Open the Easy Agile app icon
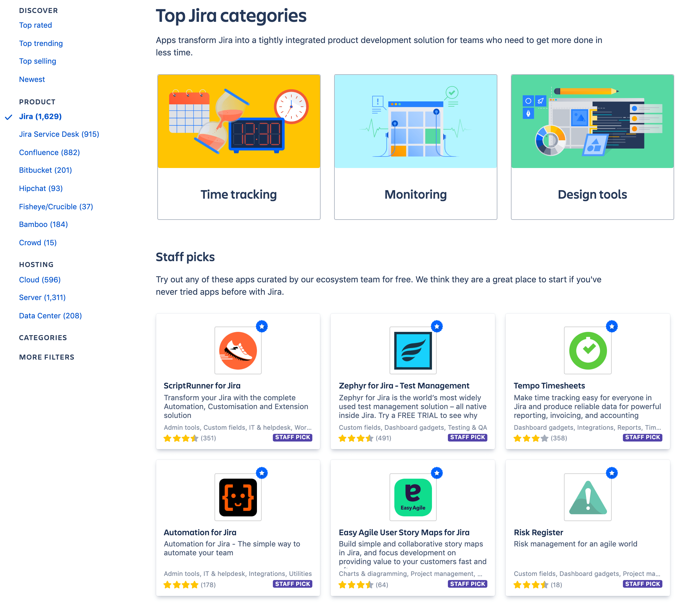 click(x=413, y=497)
